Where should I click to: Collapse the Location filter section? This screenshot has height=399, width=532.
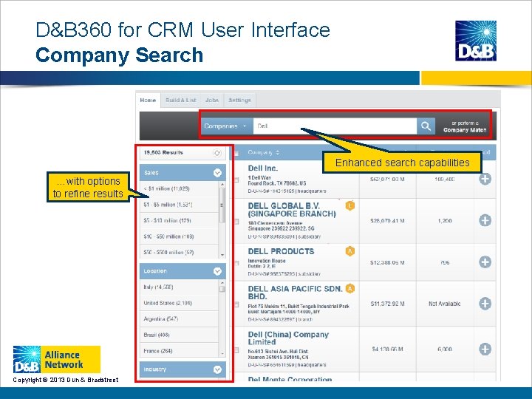[x=217, y=271]
